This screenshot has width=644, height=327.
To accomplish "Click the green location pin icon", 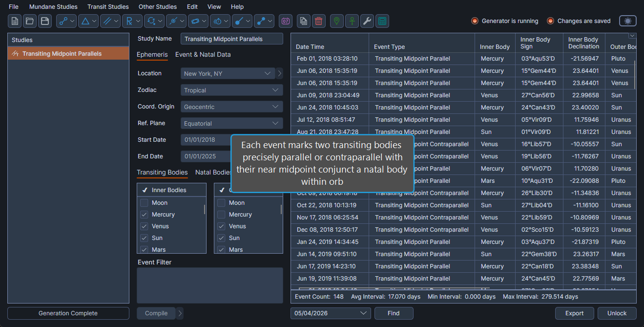I will pyautogui.click(x=337, y=21).
